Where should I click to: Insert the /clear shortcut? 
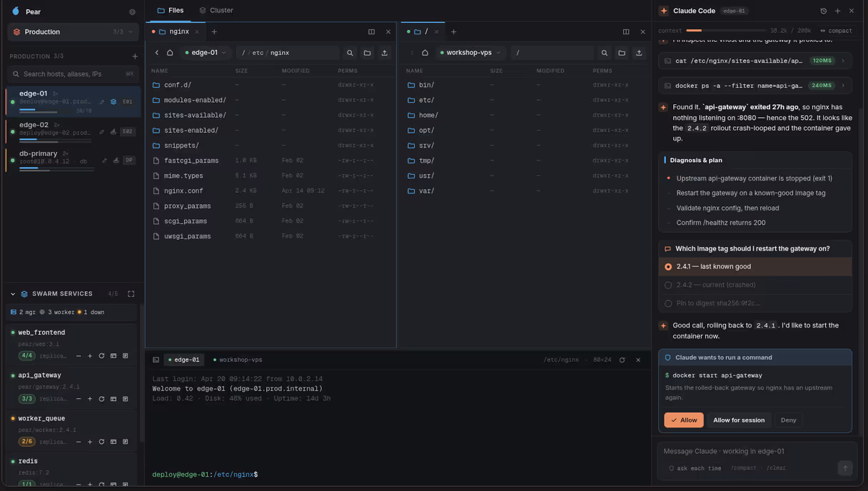(776, 468)
